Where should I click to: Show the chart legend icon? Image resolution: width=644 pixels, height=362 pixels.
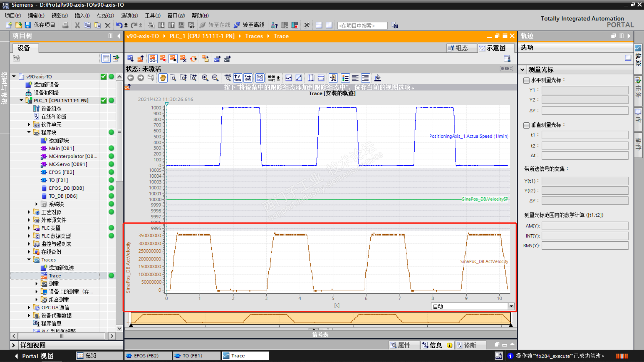coord(345,78)
